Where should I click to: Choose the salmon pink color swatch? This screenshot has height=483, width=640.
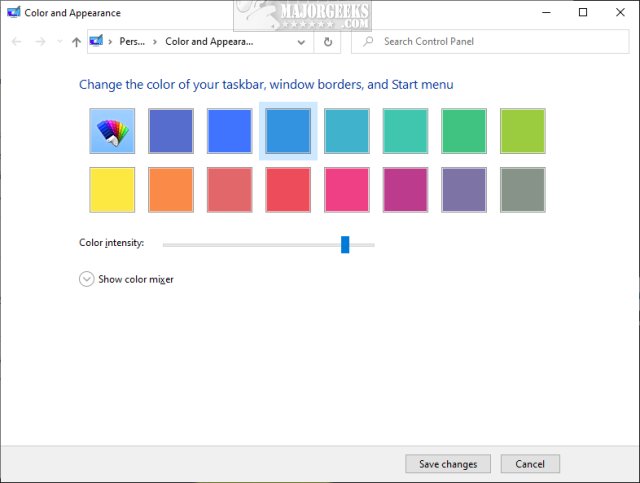point(229,190)
